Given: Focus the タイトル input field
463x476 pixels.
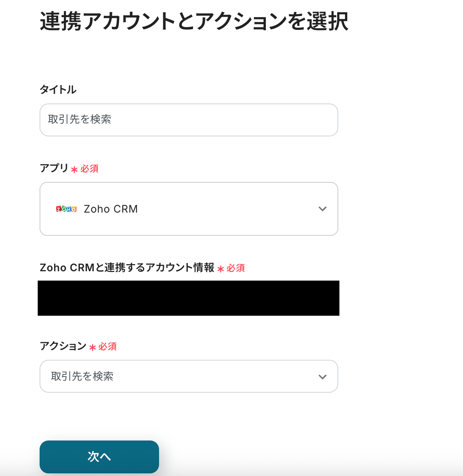Looking at the screenshot, I should click(189, 120).
